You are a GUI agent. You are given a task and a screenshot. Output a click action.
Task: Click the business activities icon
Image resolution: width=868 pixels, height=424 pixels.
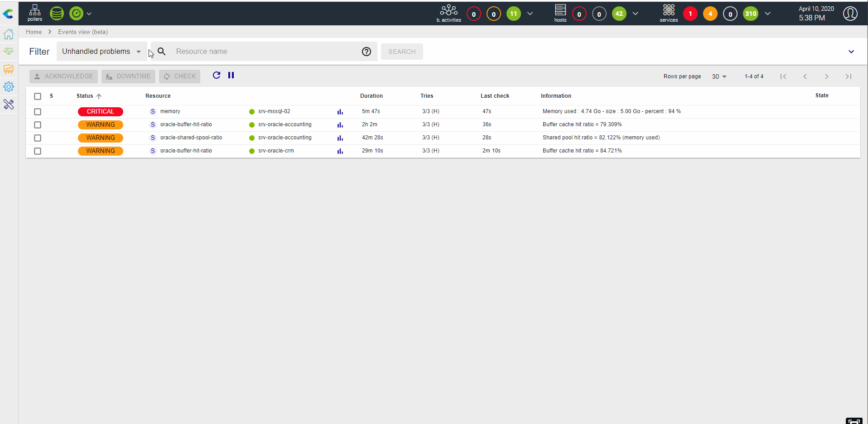[x=449, y=13]
